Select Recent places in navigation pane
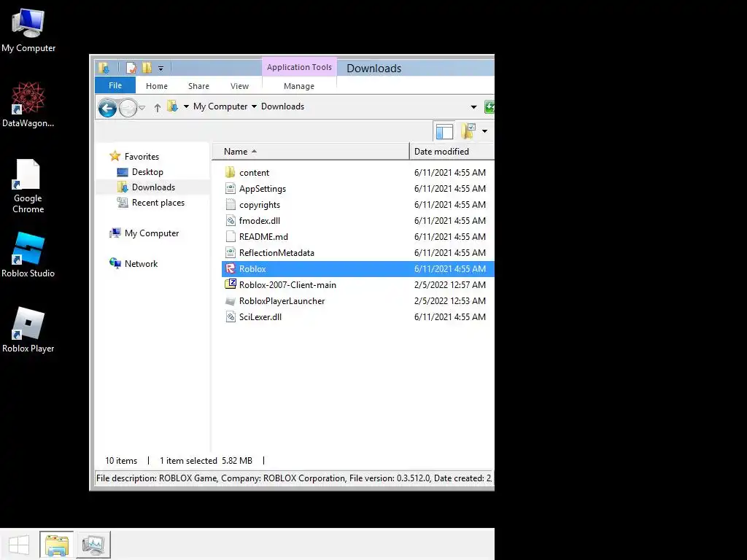Screen dimensions: 747x560 (x=158, y=203)
